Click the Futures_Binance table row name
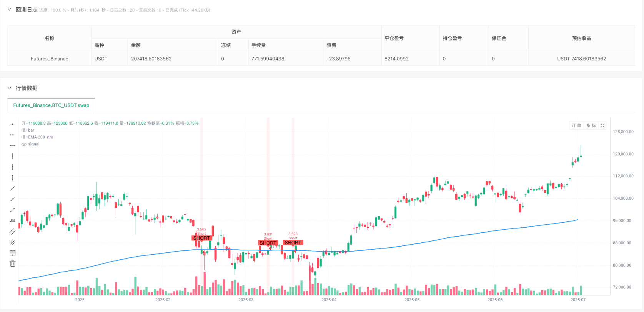The image size is (644, 312). [49, 59]
